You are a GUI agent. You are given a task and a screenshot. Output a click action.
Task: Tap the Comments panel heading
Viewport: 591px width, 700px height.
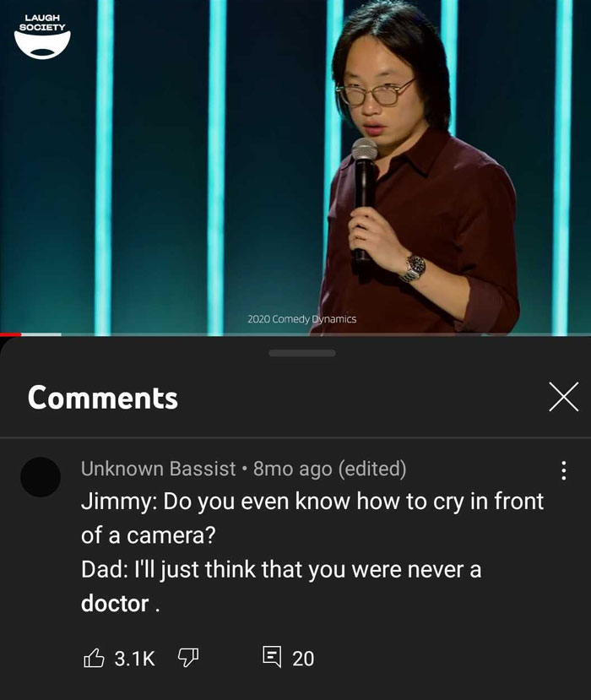pyautogui.click(x=103, y=398)
